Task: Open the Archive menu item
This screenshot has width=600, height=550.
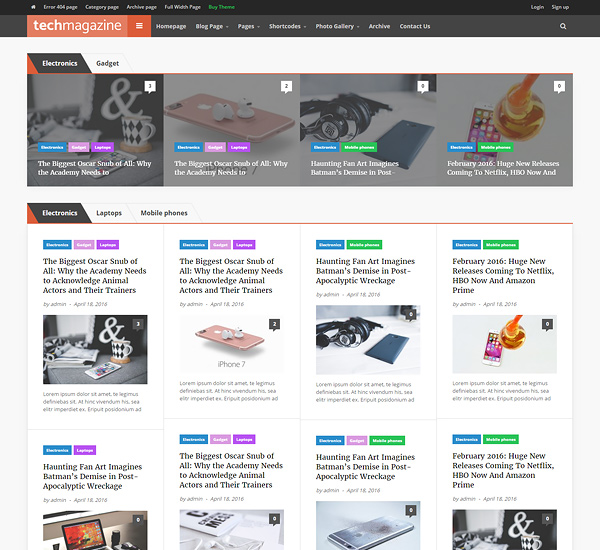Action: [379, 26]
